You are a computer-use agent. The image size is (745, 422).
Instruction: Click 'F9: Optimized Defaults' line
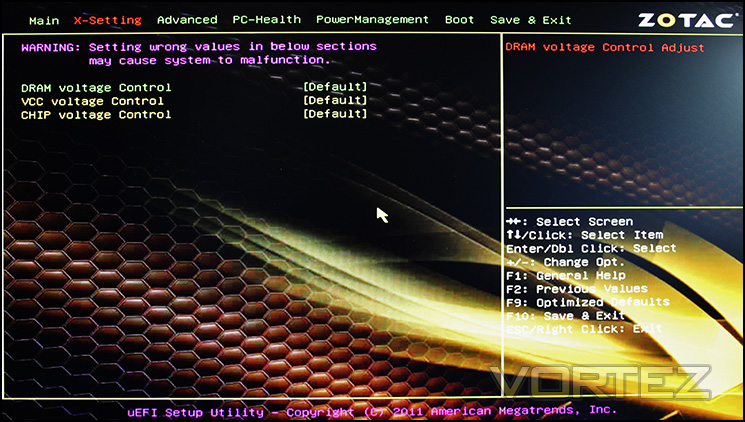click(588, 302)
